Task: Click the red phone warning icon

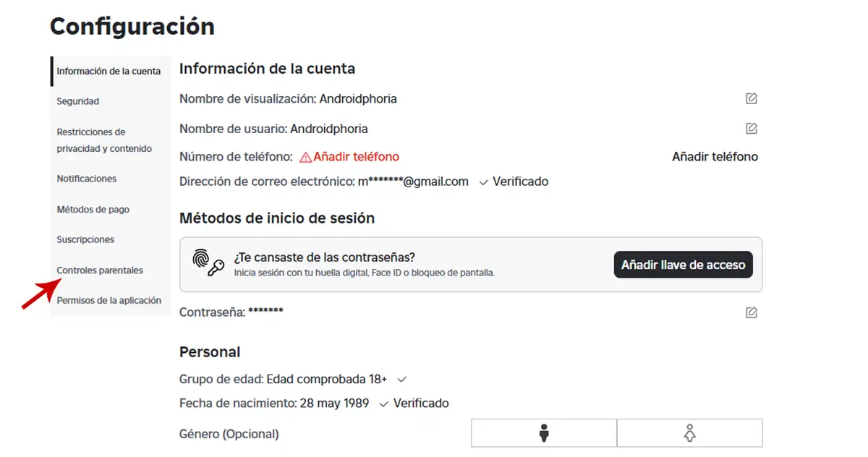Action: tap(305, 157)
